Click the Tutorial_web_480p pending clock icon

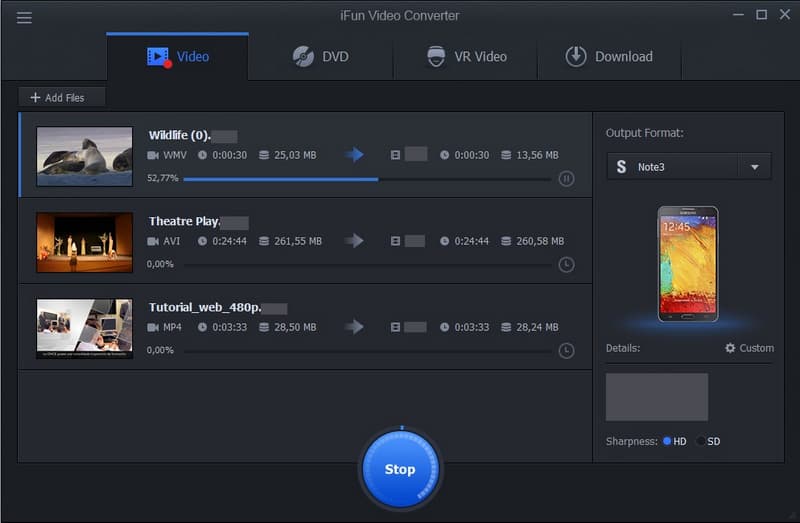[x=566, y=351]
